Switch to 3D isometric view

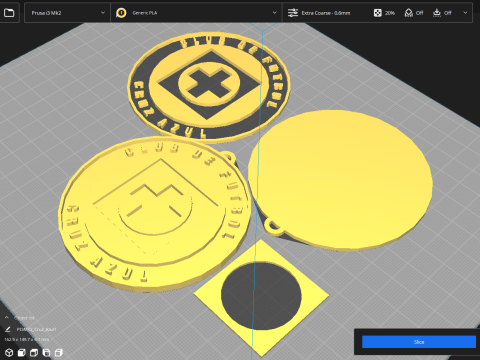[x=9, y=352]
